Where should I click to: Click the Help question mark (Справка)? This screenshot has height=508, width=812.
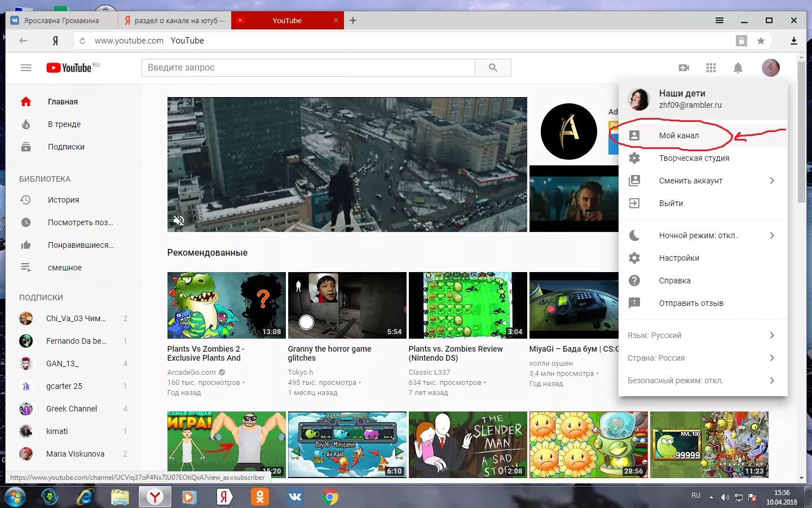tap(634, 281)
